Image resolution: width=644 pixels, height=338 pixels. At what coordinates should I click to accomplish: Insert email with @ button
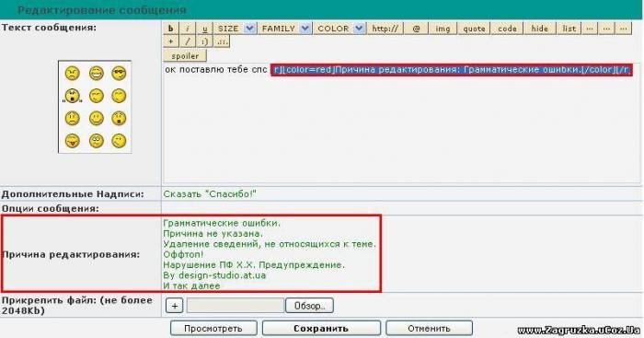(416, 29)
